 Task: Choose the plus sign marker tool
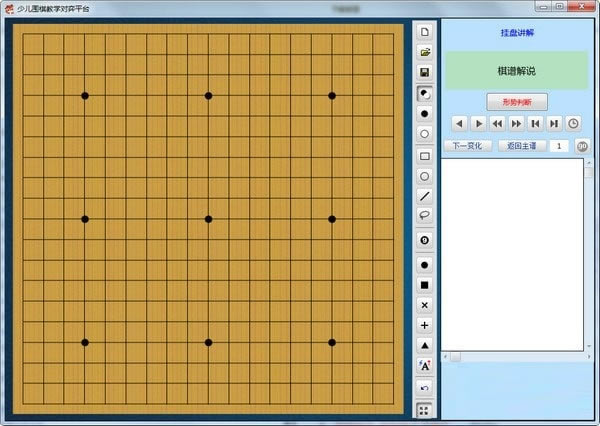[424, 325]
